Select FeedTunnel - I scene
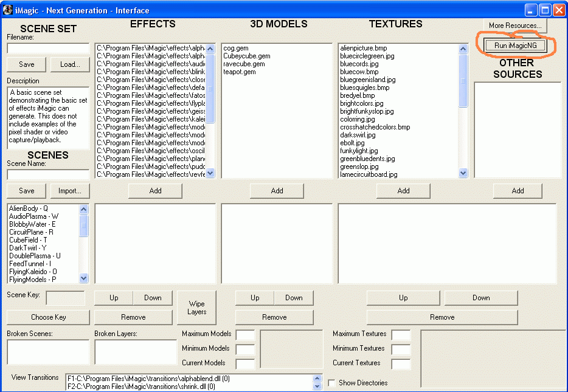The width and height of the screenshot is (568, 392). pyautogui.click(x=30, y=264)
